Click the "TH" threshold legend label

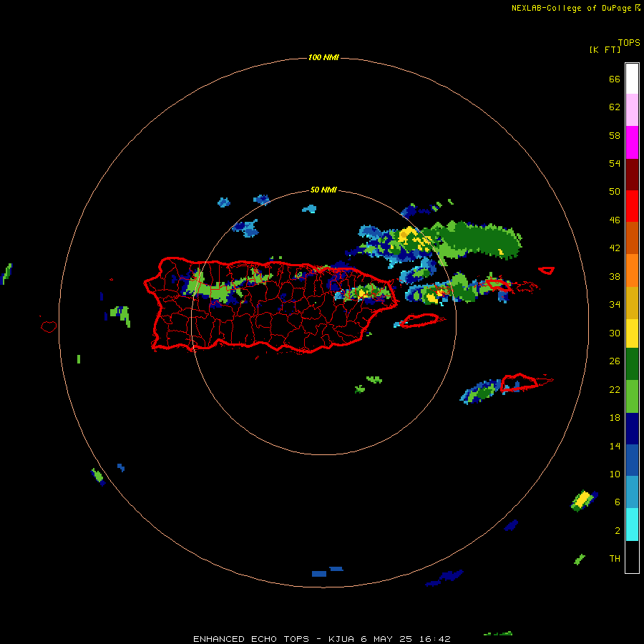(x=615, y=559)
